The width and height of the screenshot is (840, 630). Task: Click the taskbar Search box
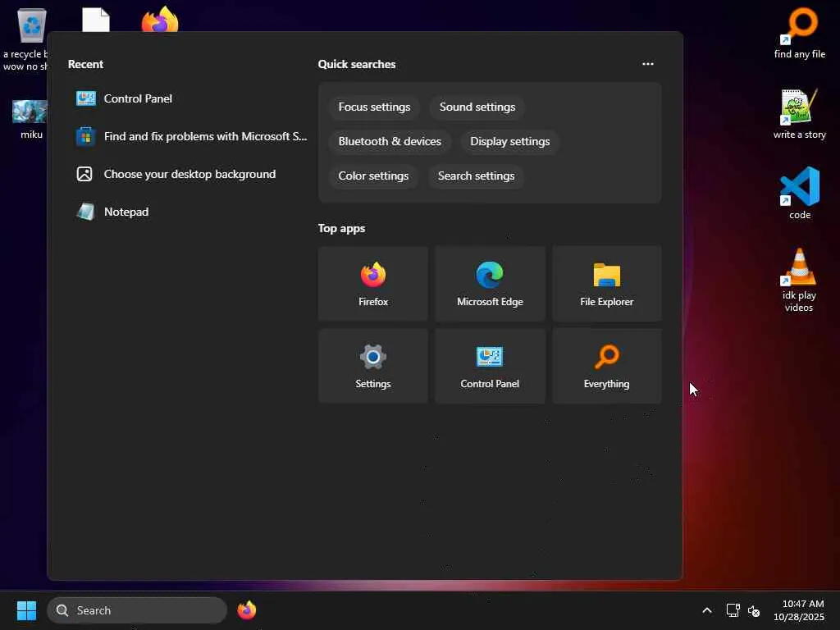click(x=137, y=610)
